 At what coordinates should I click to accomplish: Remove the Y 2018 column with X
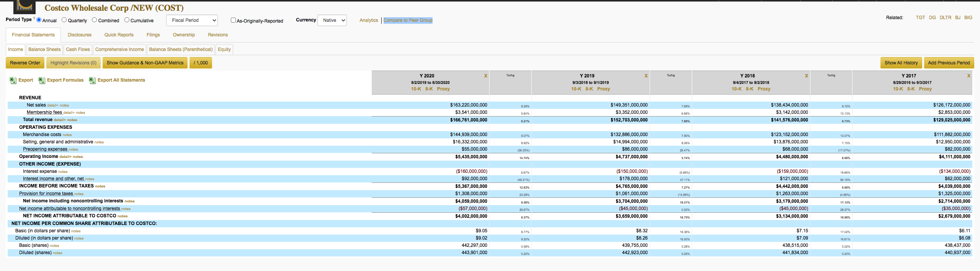pos(807,76)
